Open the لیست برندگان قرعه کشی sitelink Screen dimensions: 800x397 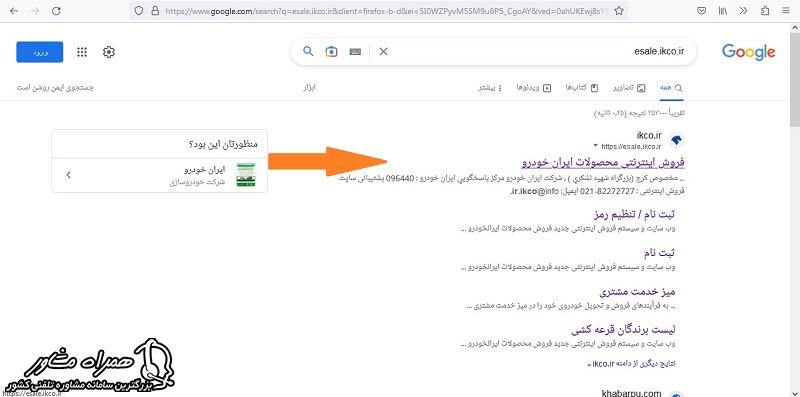[623, 329]
